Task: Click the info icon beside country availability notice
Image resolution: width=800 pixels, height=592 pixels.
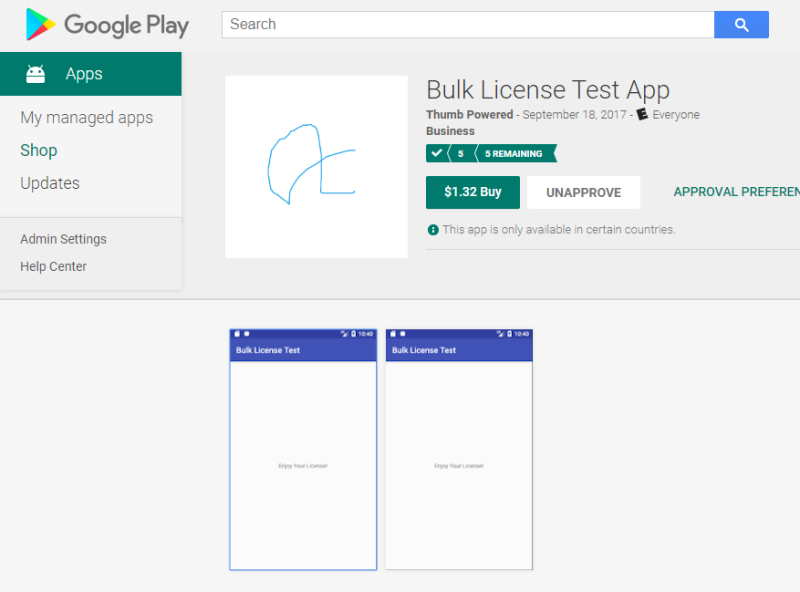Action: [x=433, y=230]
